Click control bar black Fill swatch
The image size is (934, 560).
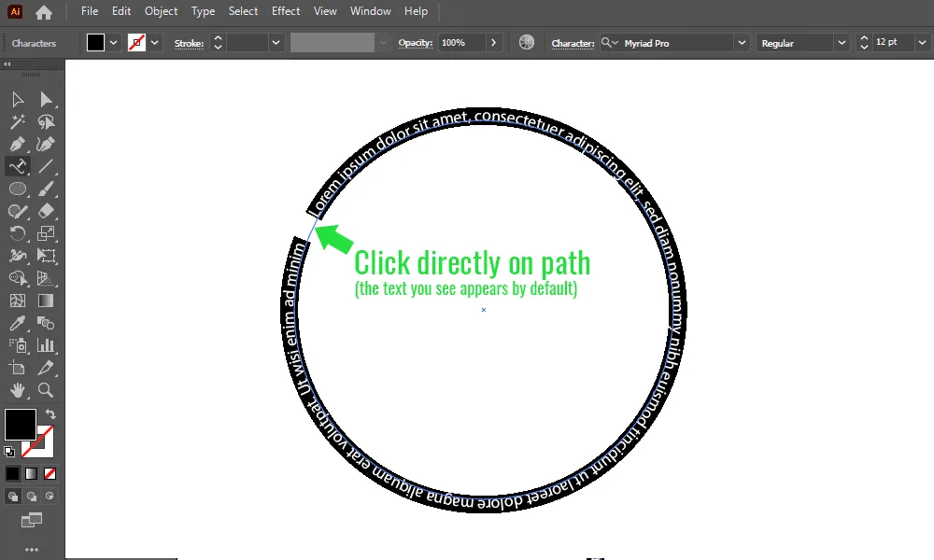pos(96,43)
